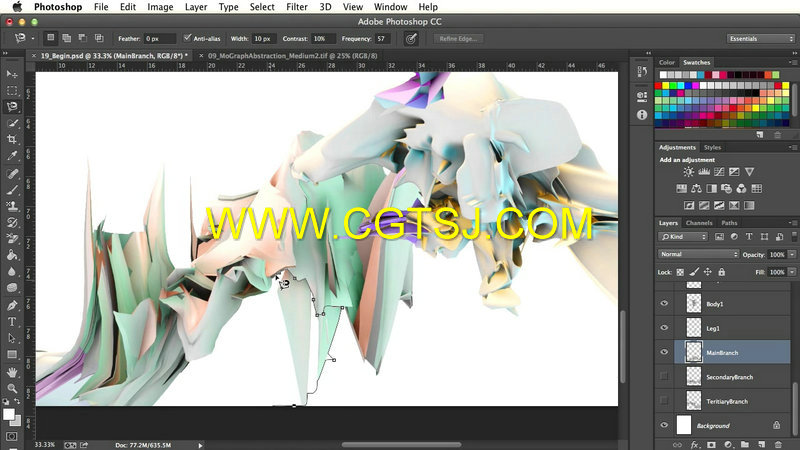Select the Quick Selection tool

point(12,123)
